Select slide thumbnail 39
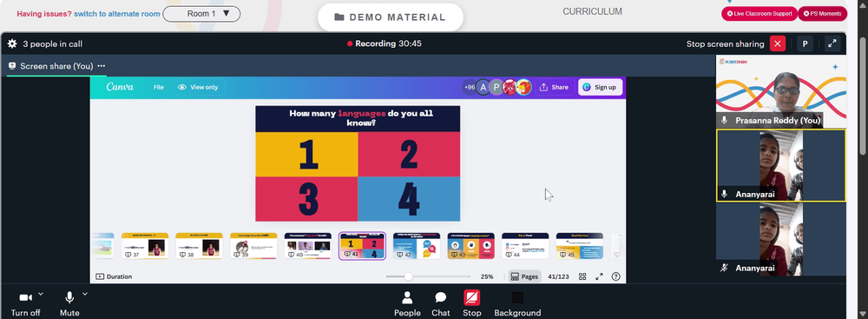 [x=253, y=246]
